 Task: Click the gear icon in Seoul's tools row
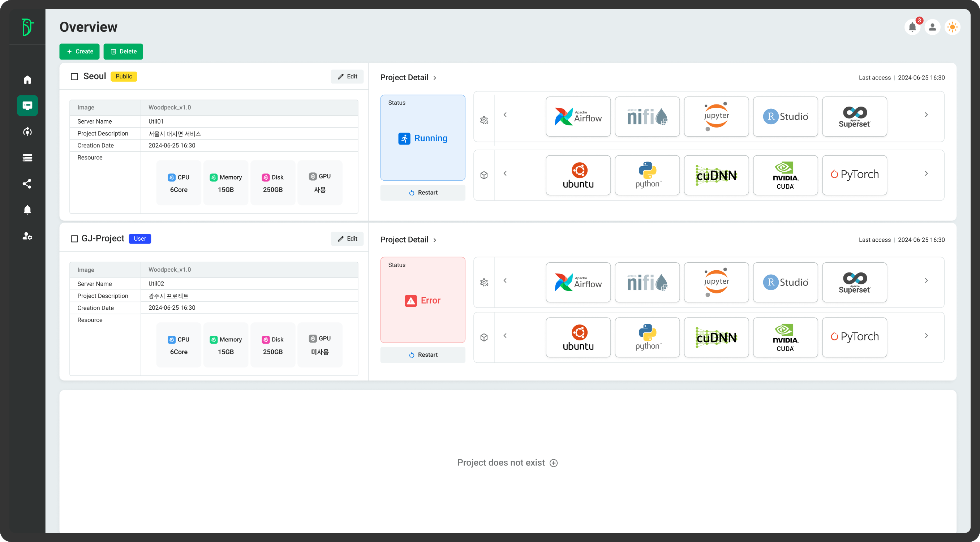484,120
